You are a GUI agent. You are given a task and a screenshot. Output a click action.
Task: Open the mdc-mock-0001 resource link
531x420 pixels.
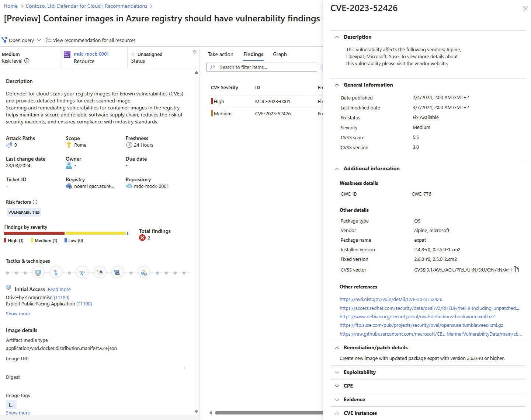point(91,54)
